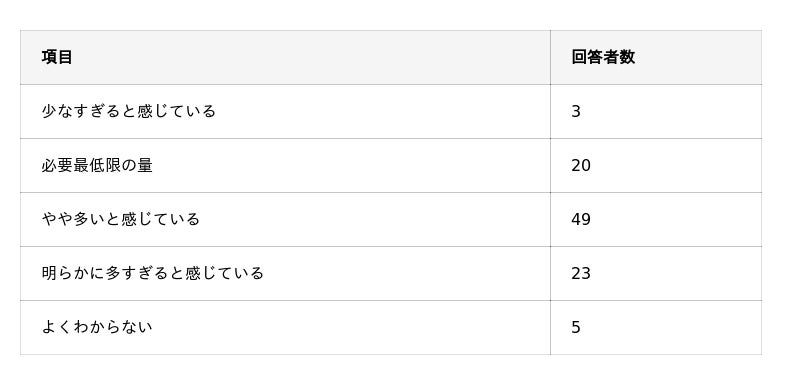Viewport: 800px width, 385px height.
Task: Select the 明らかに多すぎると感じている cell
Action: click(x=285, y=273)
